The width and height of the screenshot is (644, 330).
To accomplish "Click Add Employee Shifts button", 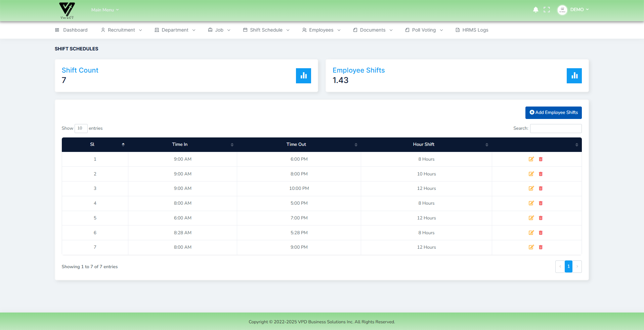I will click(x=553, y=113).
